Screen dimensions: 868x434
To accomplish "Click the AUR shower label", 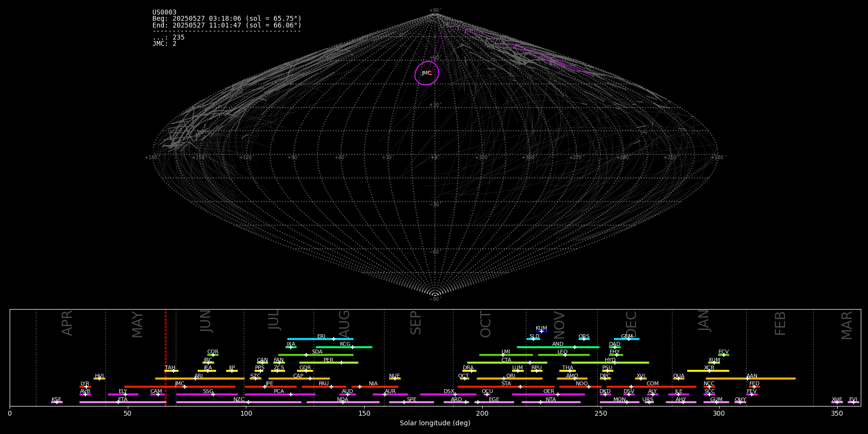I will click(x=390, y=391).
